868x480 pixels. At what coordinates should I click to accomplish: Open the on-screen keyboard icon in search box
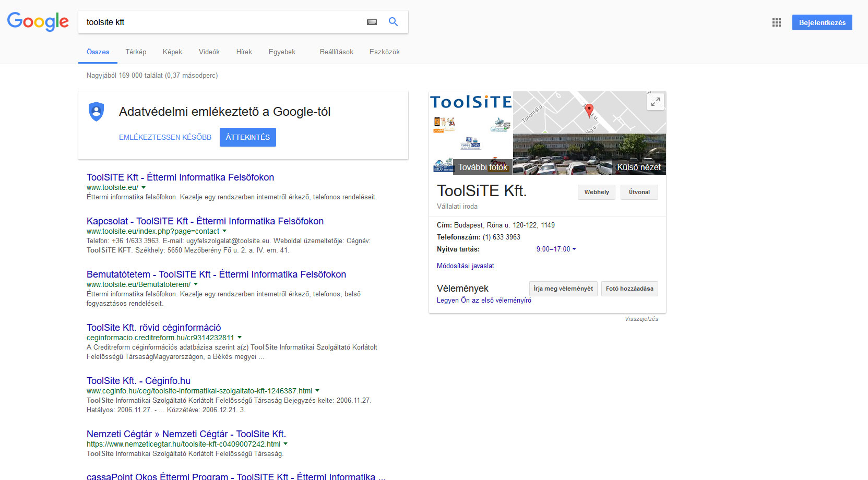coord(372,22)
